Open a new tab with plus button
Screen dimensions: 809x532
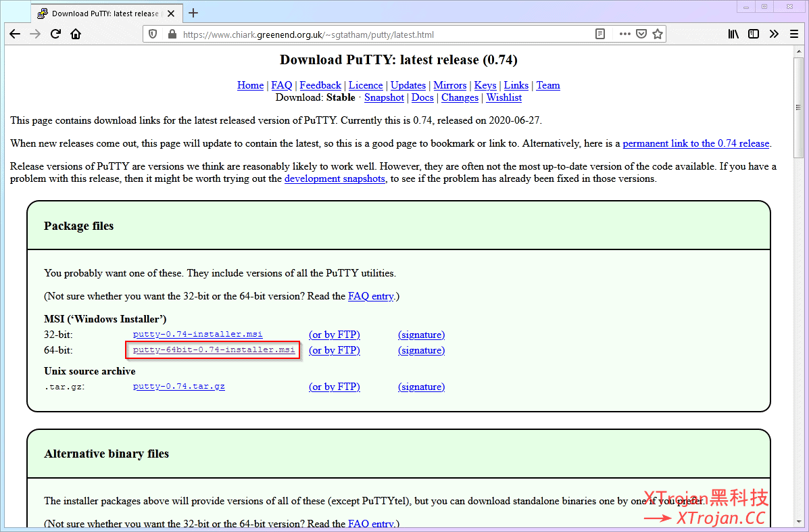[193, 13]
